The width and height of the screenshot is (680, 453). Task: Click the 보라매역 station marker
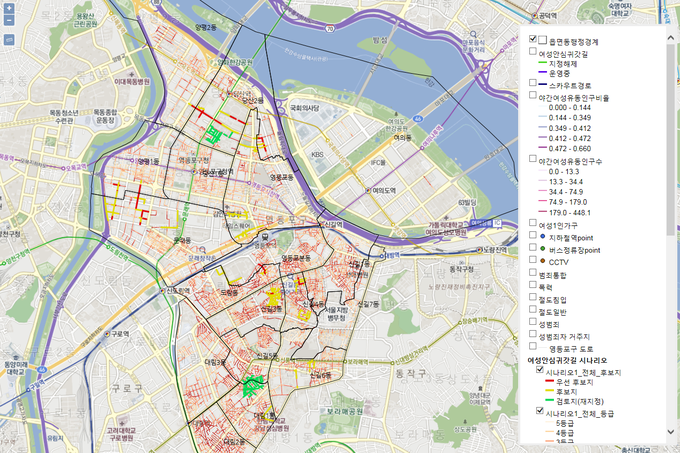[346, 361]
